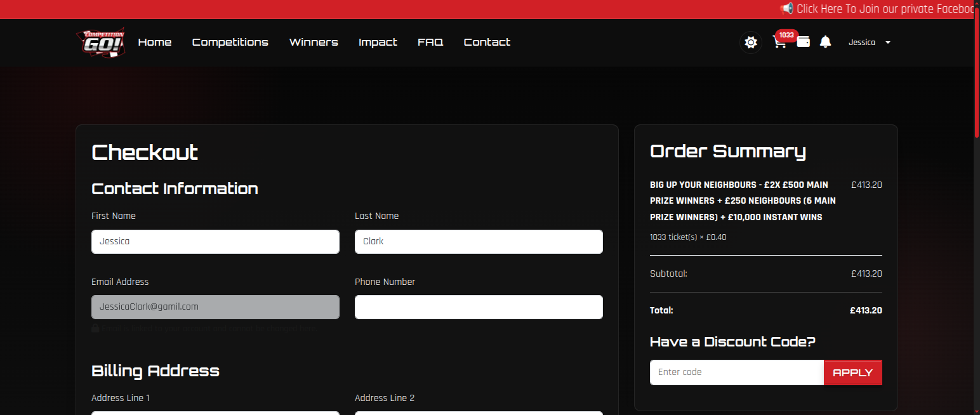Click the megaphone announcement icon
Image resolution: width=980 pixels, height=415 pixels.
coord(786,9)
